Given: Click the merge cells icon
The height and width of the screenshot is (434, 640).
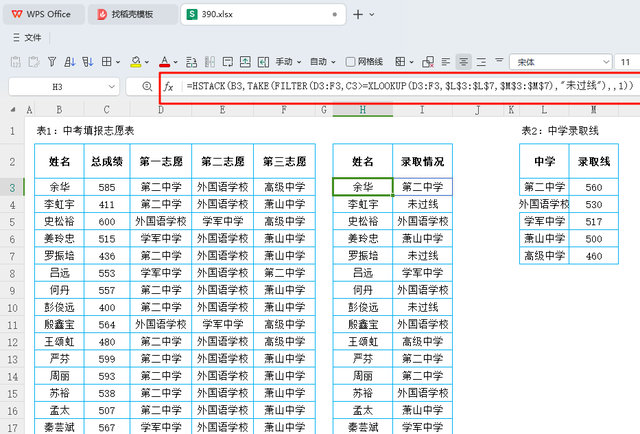Looking at the screenshot, I should [x=210, y=62].
